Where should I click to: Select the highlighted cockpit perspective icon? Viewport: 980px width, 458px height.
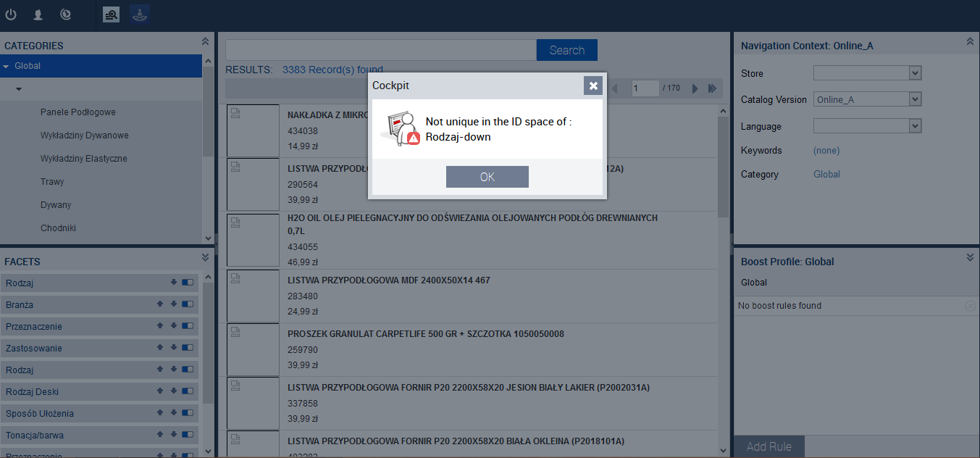coord(139,14)
